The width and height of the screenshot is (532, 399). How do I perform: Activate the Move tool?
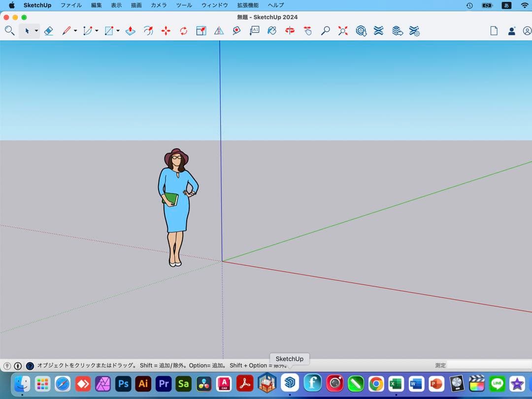(x=166, y=31)
